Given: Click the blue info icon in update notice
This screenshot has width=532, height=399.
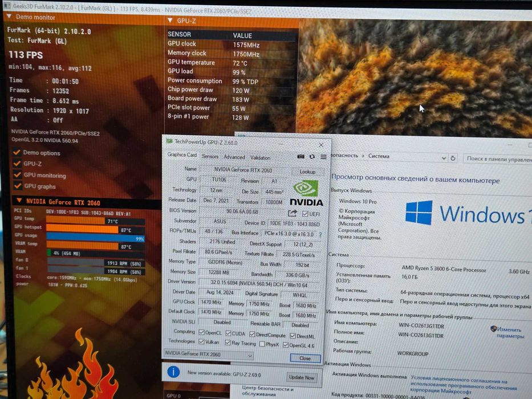Looking at the screenshot, I should coord(173,372).
